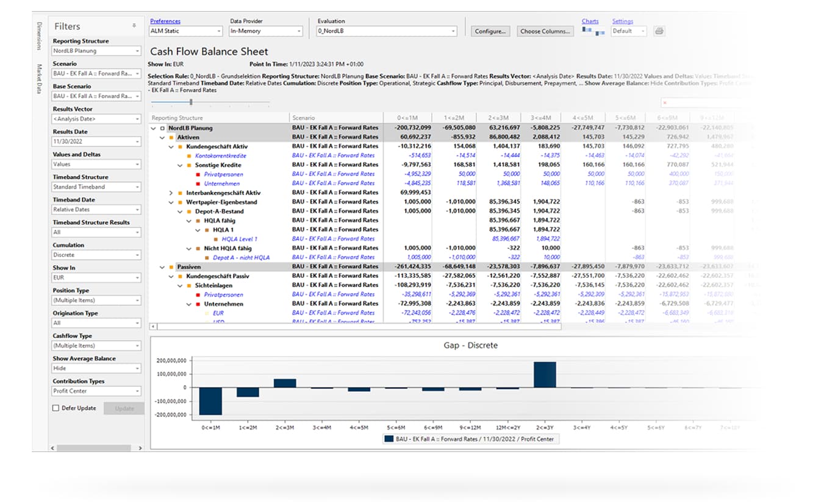Open the Reporting Structure filter dropdown
The width and height of the screenshot is (835, 504).
click(96, 51)
